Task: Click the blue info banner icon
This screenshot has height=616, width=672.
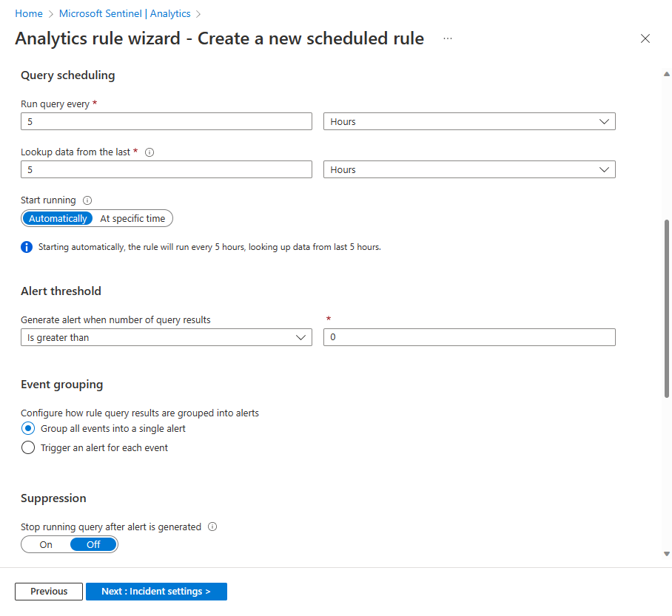Action: [x=27, y=246]
